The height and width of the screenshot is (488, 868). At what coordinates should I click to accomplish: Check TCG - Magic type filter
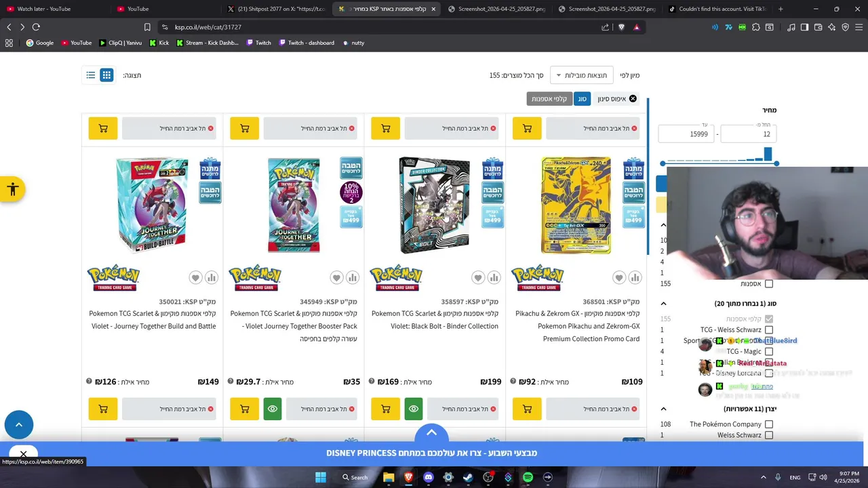tap(768, 352)
